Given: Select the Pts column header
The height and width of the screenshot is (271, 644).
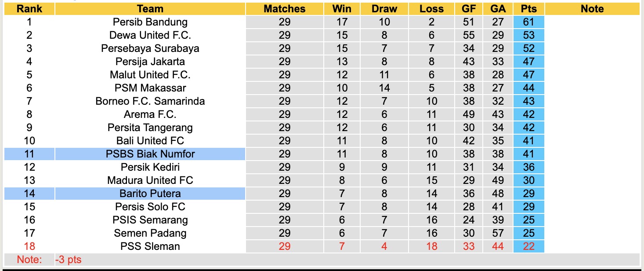Looking at the screenshot, I should [x=529, y=9].
